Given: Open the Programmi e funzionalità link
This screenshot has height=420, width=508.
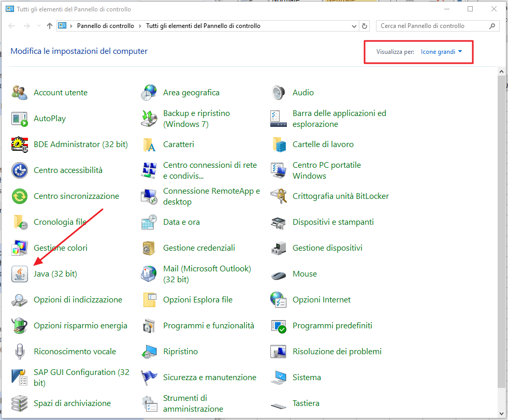Looking at the screenshot, I should click(x=208, y=326).
